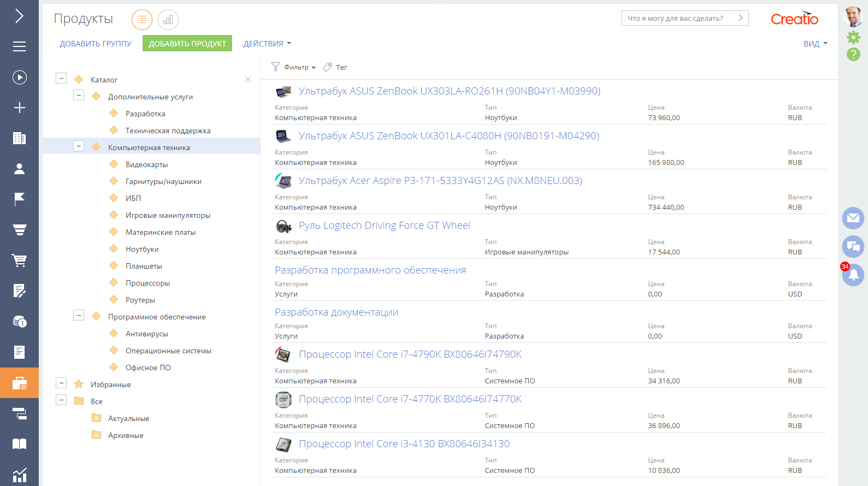Open the dashboards chart icon in sidebar

click(19, 475)
